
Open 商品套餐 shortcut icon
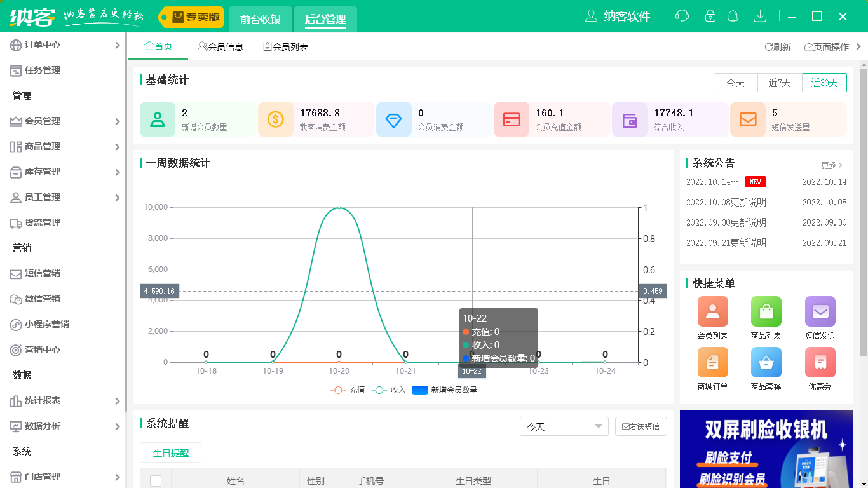(766, 362)
